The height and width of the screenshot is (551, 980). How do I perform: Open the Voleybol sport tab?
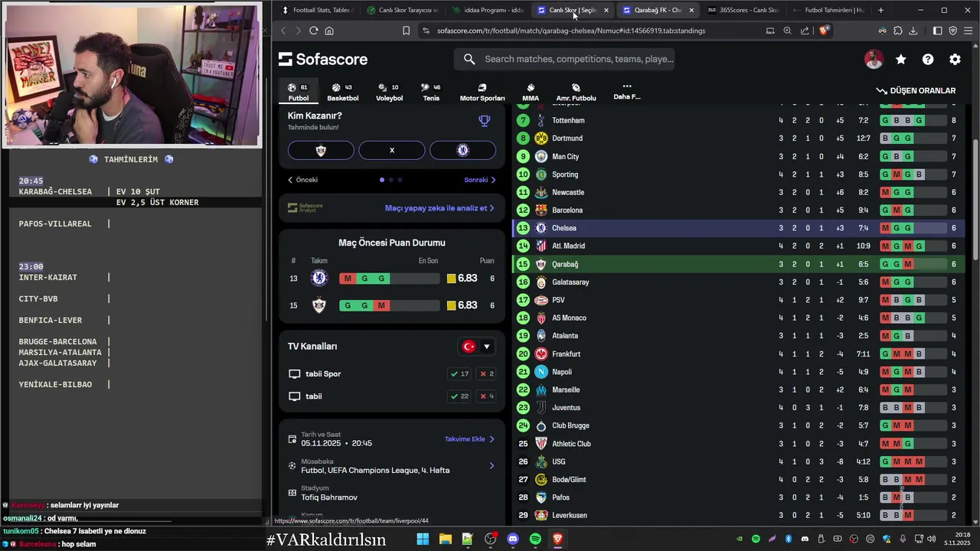[389, 92]
